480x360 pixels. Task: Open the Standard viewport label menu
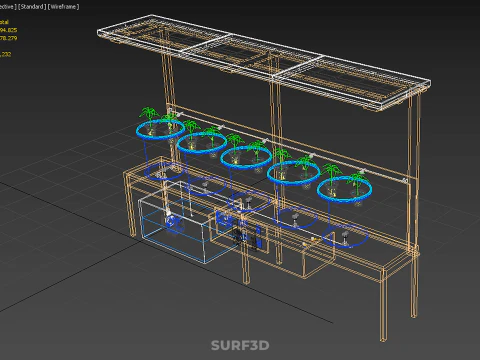[x=32, y=7]
